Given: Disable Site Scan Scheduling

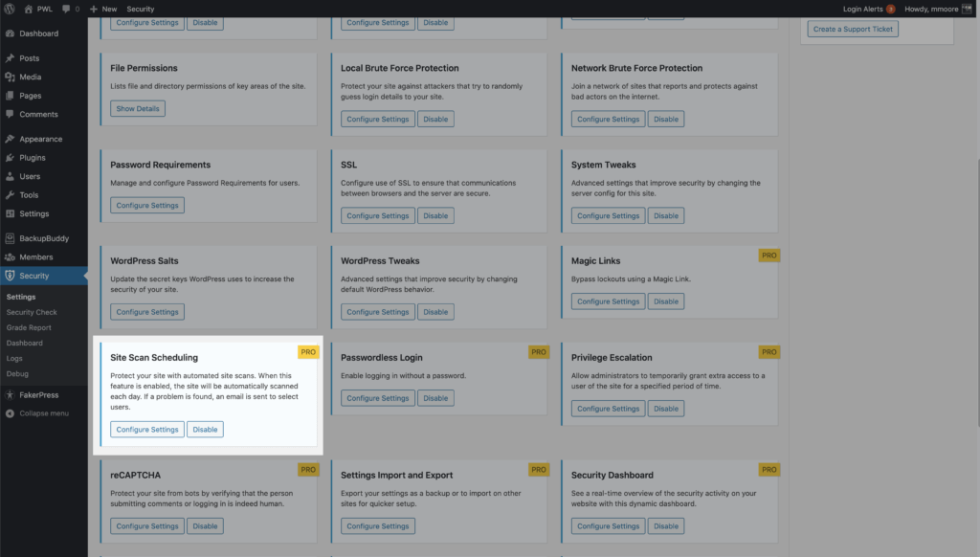Looking at the screenshot, I should point(205,430).
